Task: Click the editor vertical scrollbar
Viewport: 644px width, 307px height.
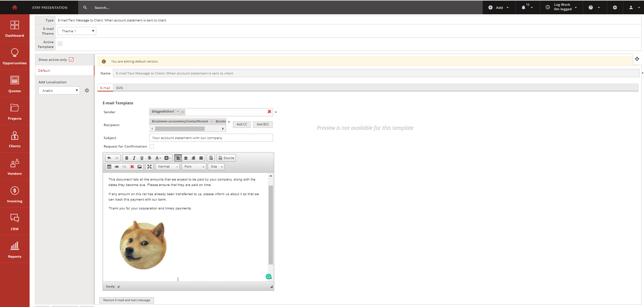Action: coord(271,225)
